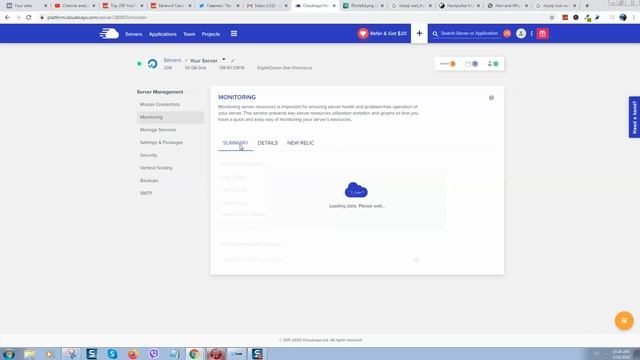Bookmark this page with the star icon

click(552, 18)
